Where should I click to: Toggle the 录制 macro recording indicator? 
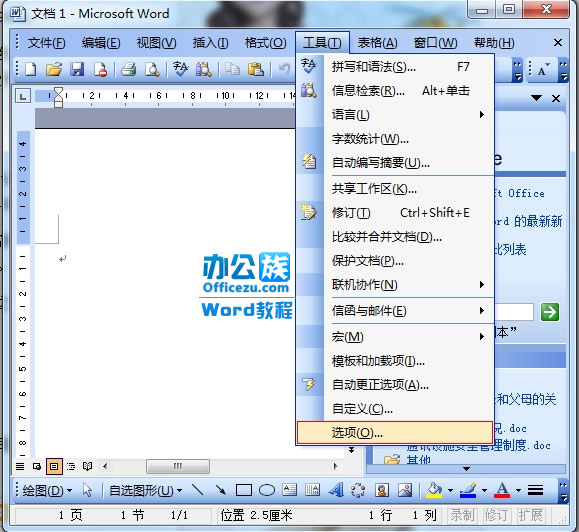point(462,515)
